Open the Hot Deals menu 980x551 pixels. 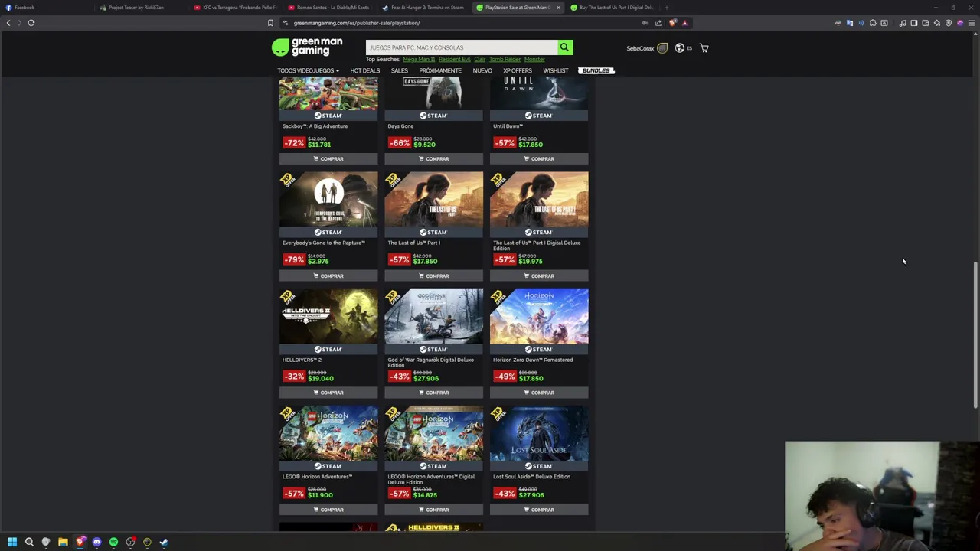point(364,70)
